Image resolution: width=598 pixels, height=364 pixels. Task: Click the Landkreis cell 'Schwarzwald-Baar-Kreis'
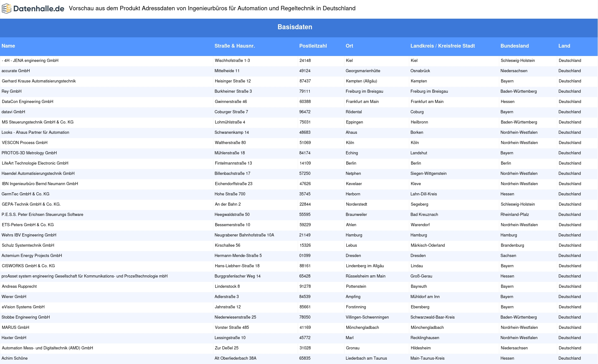click(x=433, y=317)
